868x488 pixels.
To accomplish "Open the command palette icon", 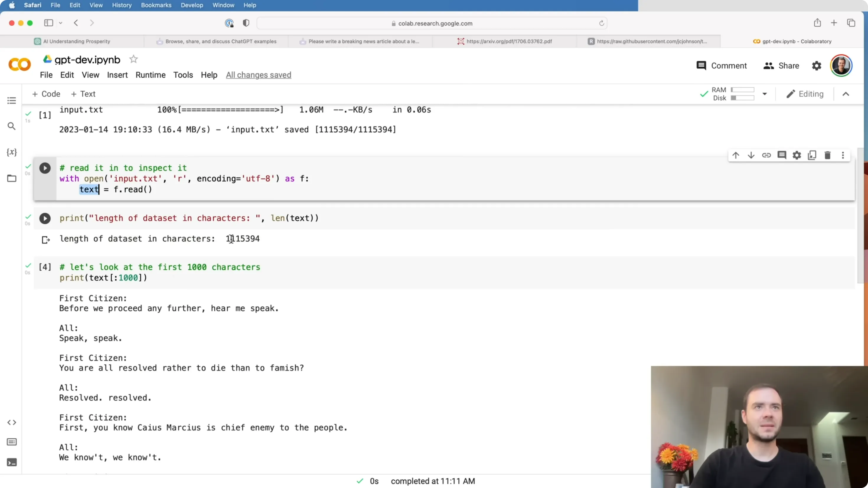I will [12, 442].
